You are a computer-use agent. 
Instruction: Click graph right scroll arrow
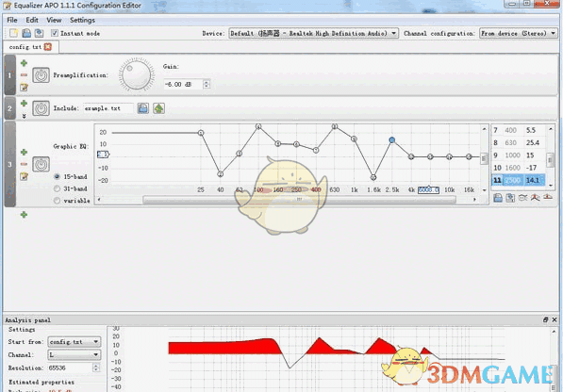tap(474, 200)
